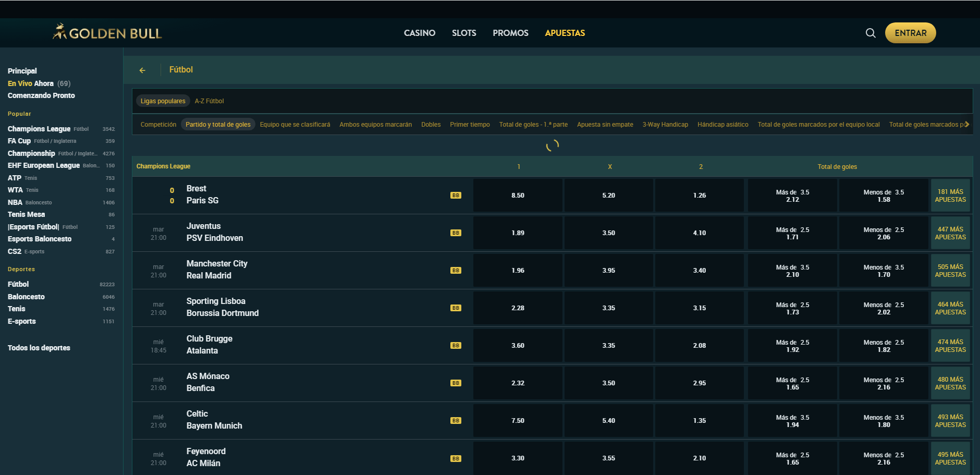Viewport: 980px width, 475px height.
Task: Click BB badge for Feyenoord vs AC Milán
Action: pos(456,459)
